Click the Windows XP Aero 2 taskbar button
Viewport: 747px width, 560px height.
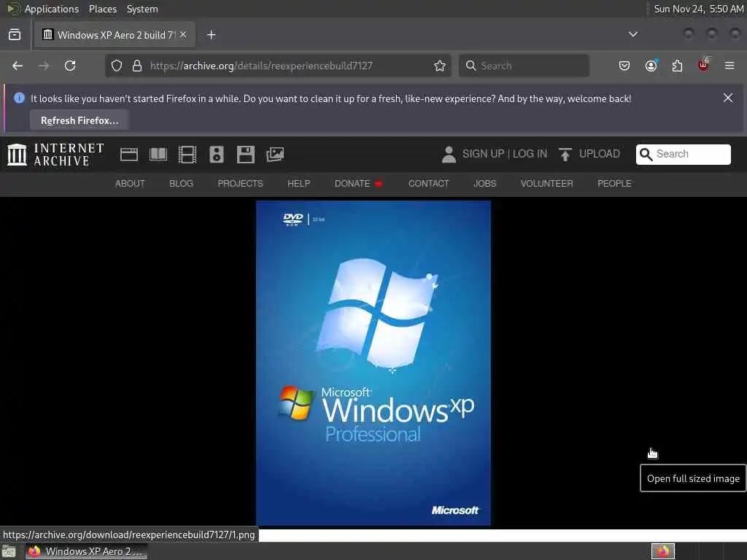pos(86,551)
